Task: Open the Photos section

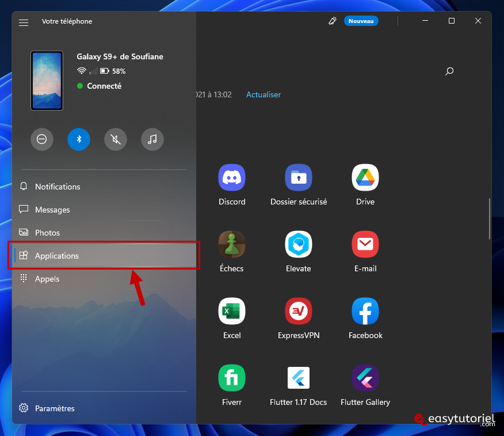Action: (104, 233)
